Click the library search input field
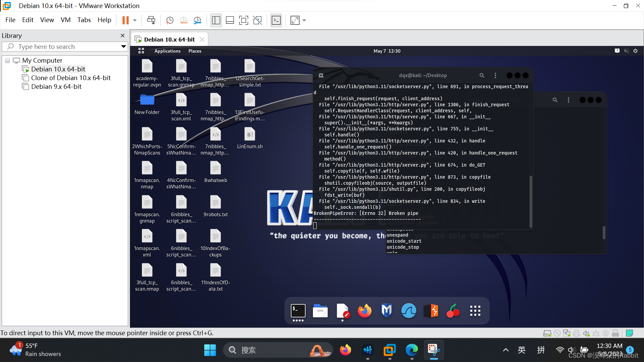The image size is (644, 362). pyautogui.click(x=65, y=47)
